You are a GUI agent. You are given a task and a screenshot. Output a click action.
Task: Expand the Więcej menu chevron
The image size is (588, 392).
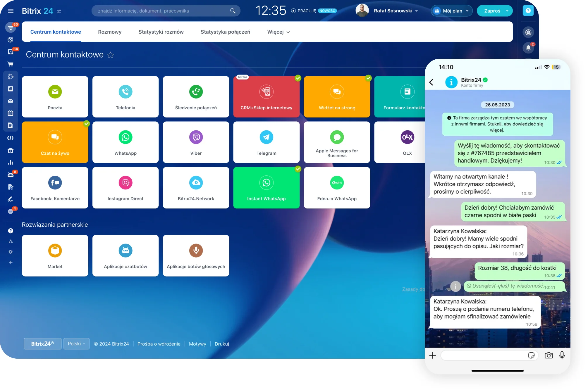point(288,32)
